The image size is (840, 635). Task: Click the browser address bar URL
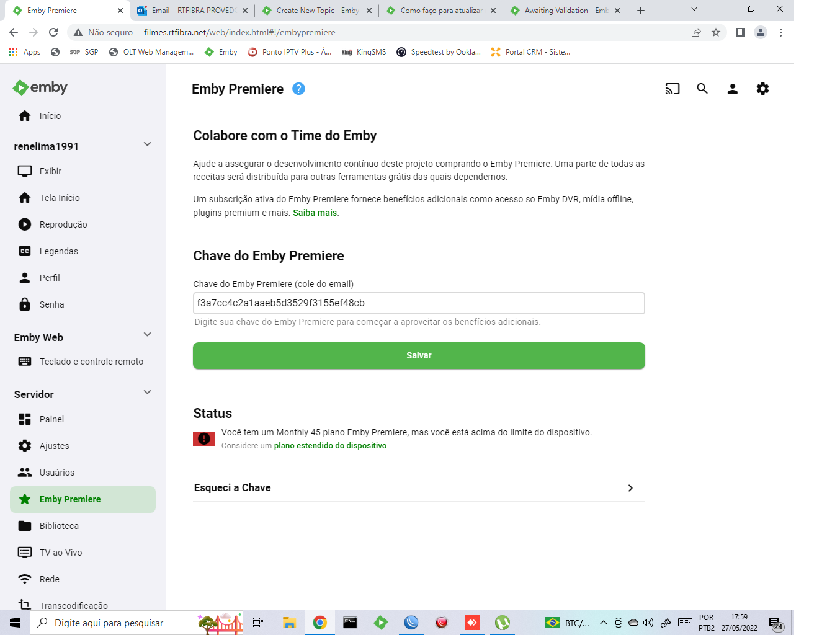click(239, 32)
